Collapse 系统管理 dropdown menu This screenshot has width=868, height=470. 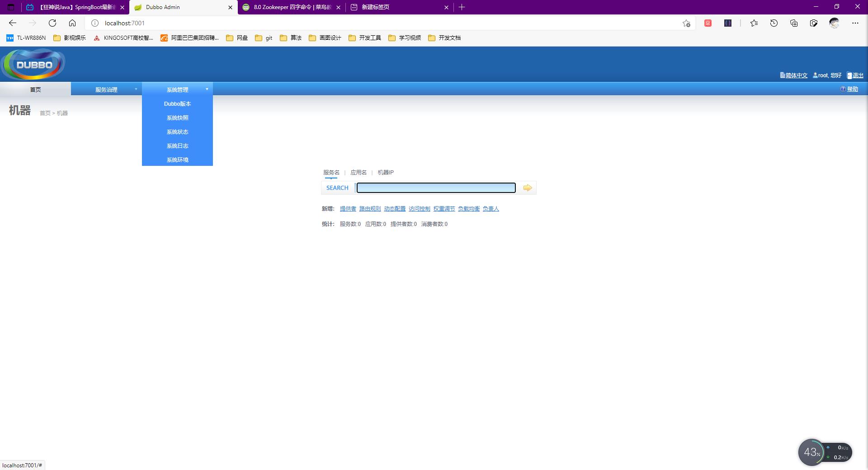(x=177, y=89)
